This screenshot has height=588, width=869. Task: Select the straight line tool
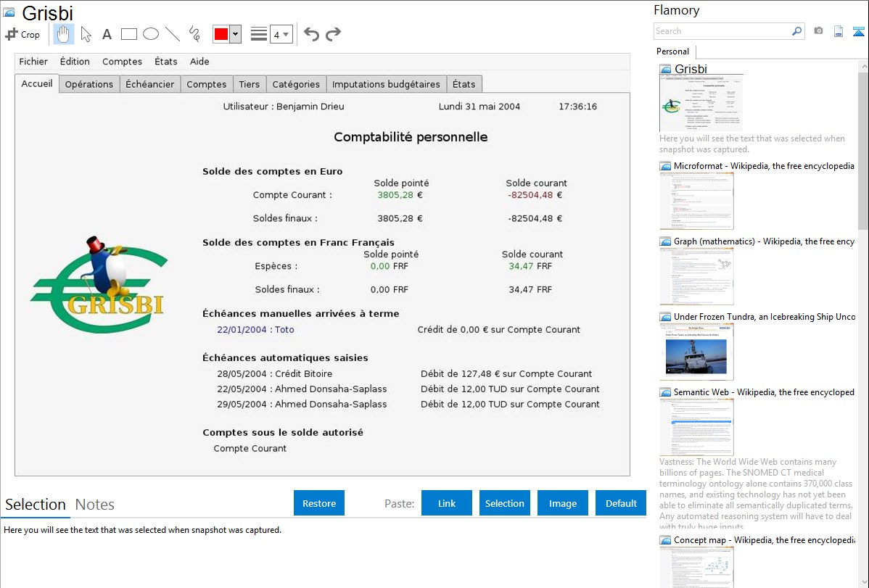pyautogui.click(x=173, y=34)
